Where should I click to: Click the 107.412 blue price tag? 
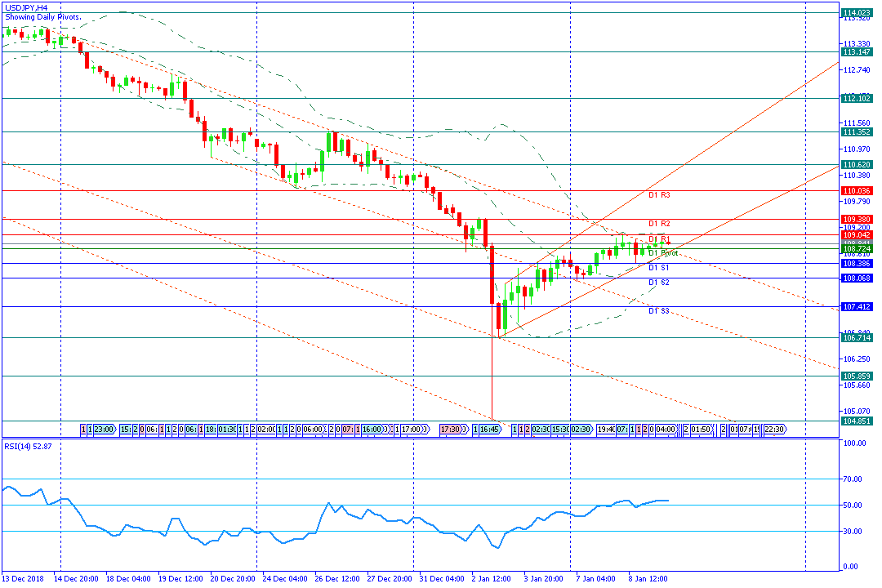pyautogui.click(x=856, y=307)
